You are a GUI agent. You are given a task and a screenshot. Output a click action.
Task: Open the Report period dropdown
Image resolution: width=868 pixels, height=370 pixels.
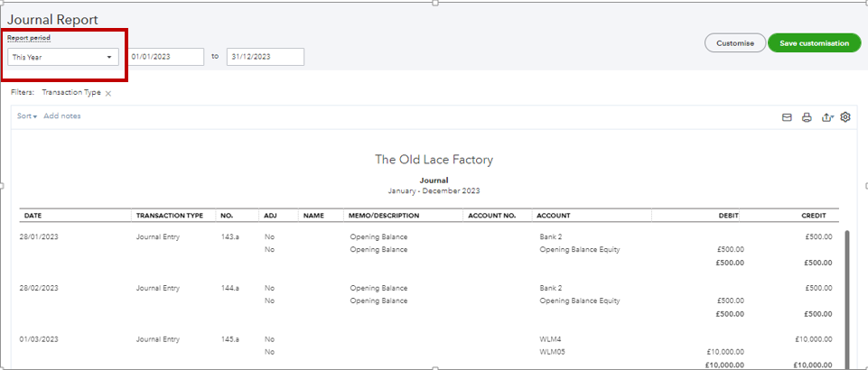(62, 57)
